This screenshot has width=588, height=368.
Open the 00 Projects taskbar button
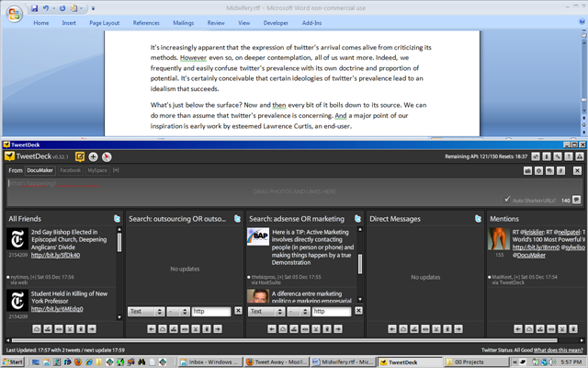point(476,362)
